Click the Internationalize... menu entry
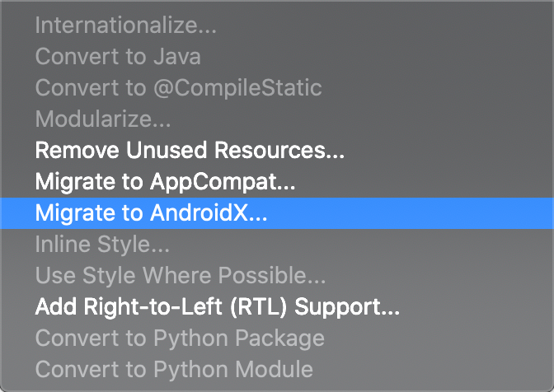 coord(125,26)
